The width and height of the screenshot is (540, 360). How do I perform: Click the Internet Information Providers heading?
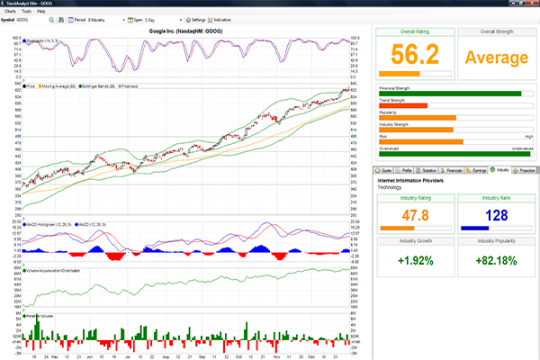(x=411, y=181)
